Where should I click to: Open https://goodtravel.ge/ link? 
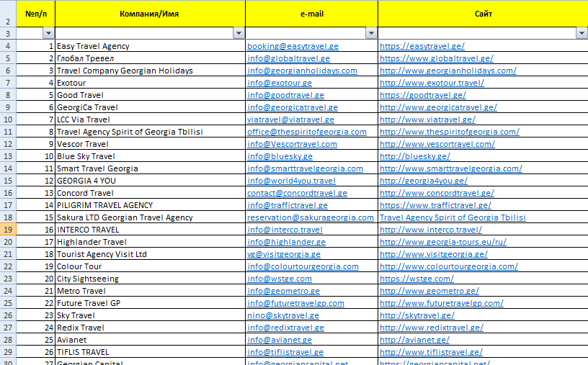(x=423, y=95)
